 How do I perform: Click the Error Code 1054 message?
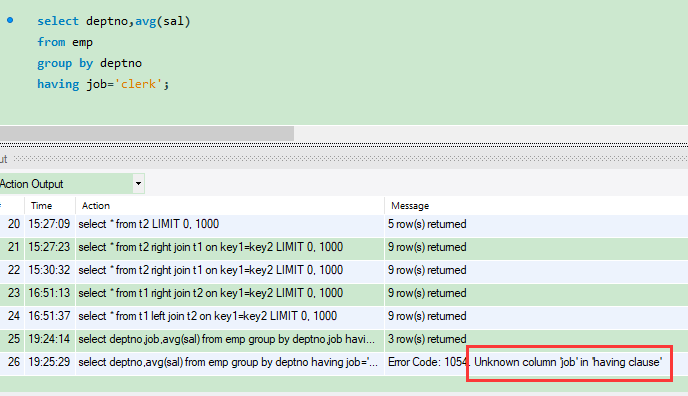[x=525, y=362]
